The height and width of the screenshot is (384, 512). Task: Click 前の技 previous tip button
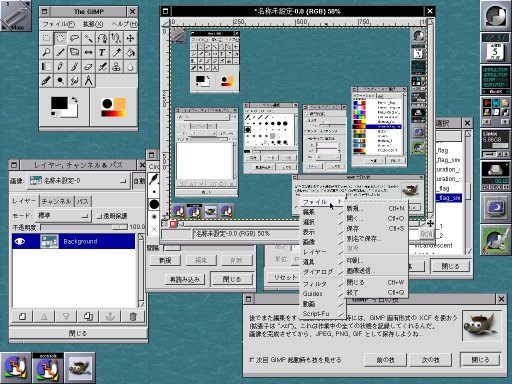point(385,360)
